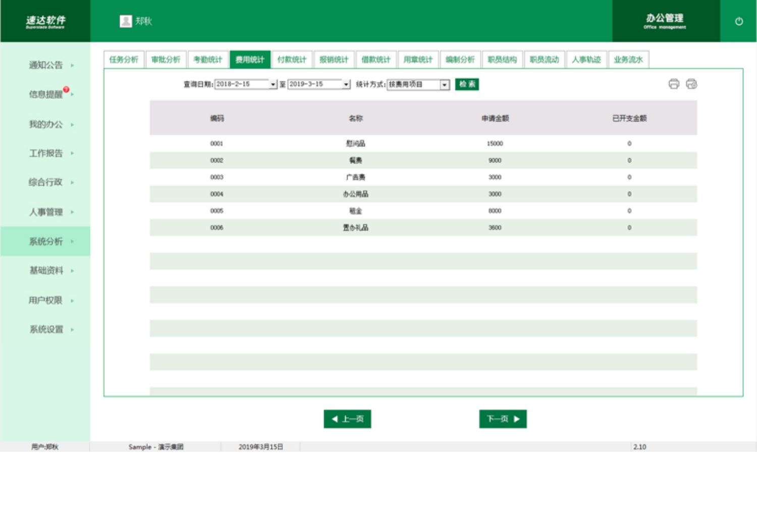The image size is (757, 532).
Task: Switch to the 编制分析 tab
Action: [460, 60]
